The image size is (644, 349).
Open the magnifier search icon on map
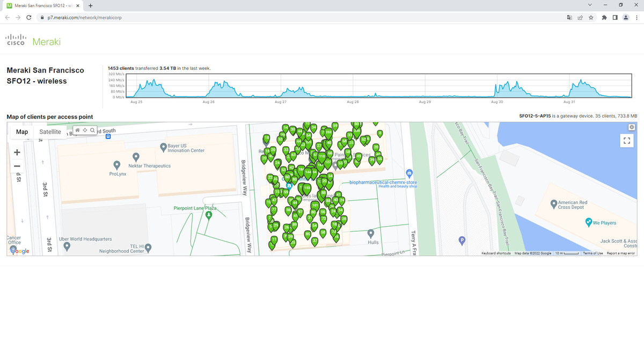click(x=92, y=130)
